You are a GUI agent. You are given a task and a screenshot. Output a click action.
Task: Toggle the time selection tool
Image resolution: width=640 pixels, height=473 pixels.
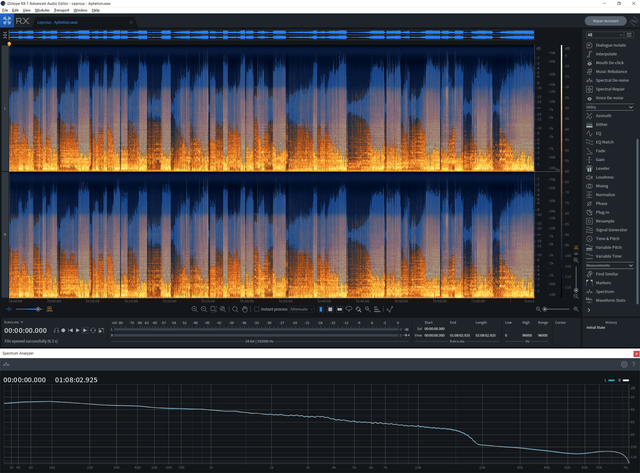point(321,309)
